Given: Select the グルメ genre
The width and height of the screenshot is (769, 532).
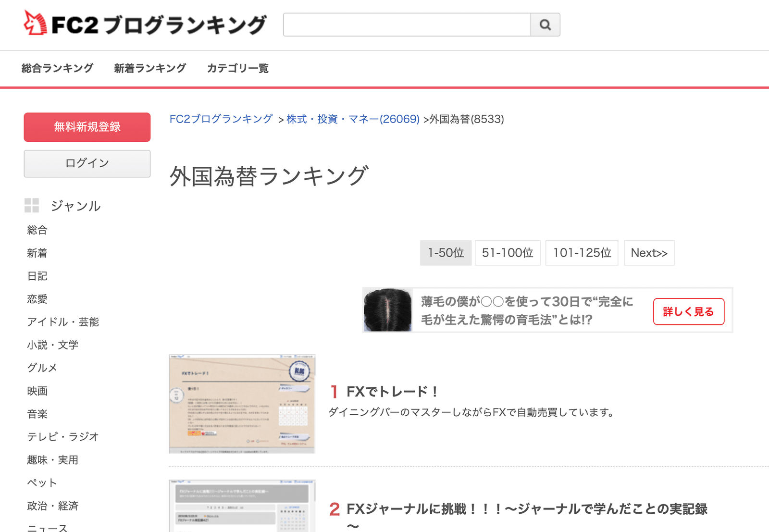Looking at the screenshot, I should pos(42,368).
